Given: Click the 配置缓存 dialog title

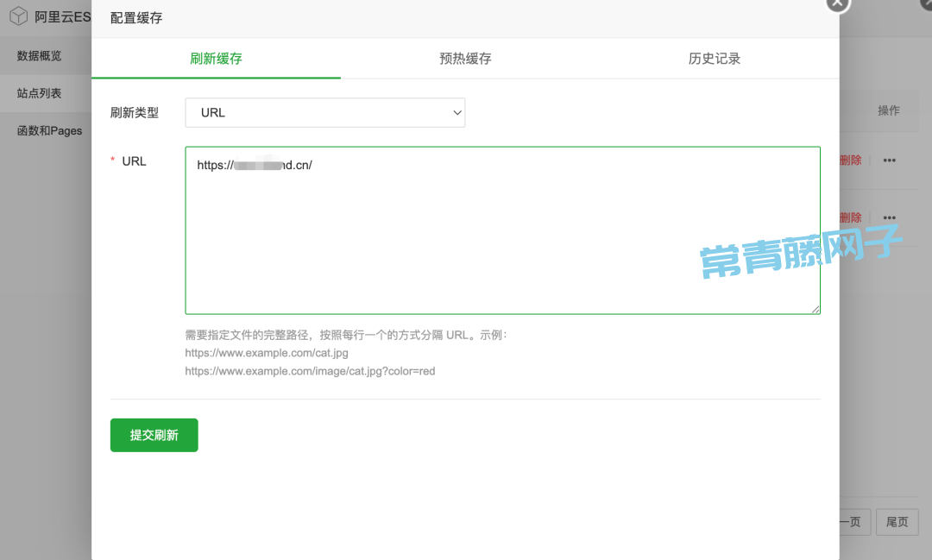Looking at the screenshot, I should (136, 18).
